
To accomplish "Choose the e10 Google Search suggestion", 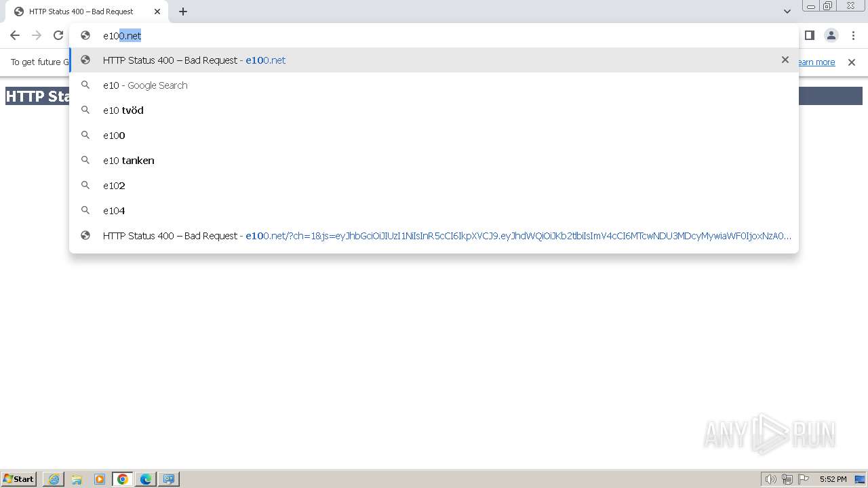I will 434,85.
